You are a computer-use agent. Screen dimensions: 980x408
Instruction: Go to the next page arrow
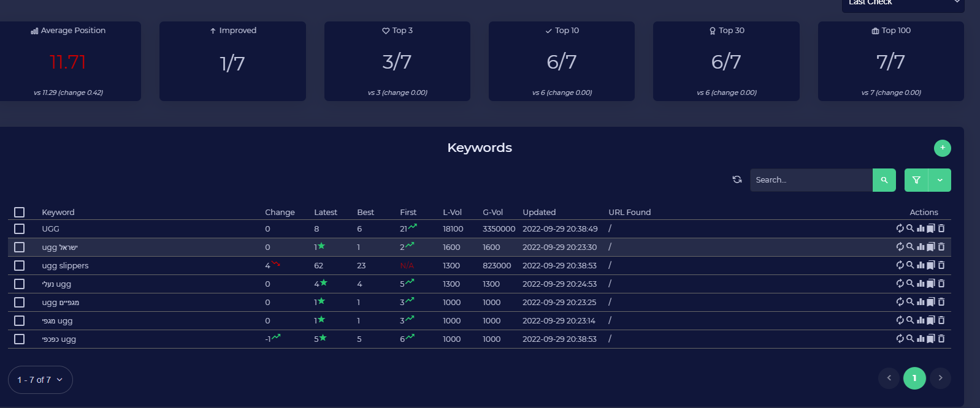[x=940, y=378]
